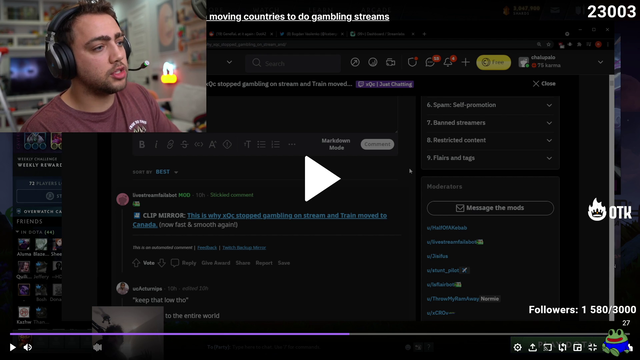Click the Message the mods button
Viewport: 640px width, 360px height.
[x=490, y=208]
